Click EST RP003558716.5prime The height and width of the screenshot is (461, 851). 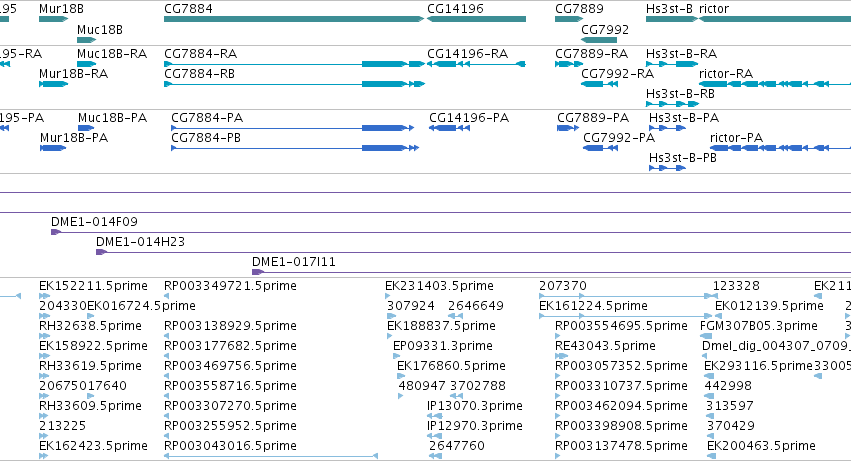(230, 386)
